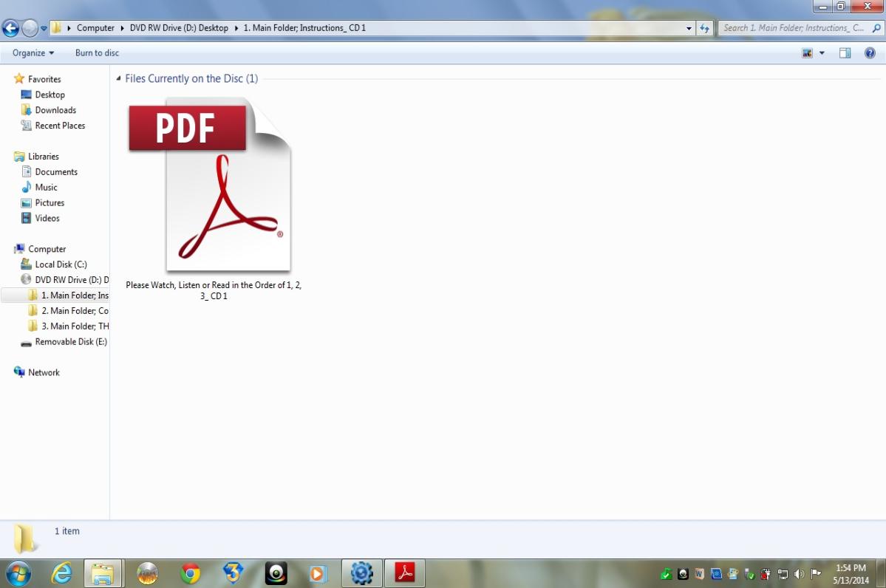This screenshot has height=588, width=886.
Task: Click the Show desktop strip
Action: [x=881, y=574]
